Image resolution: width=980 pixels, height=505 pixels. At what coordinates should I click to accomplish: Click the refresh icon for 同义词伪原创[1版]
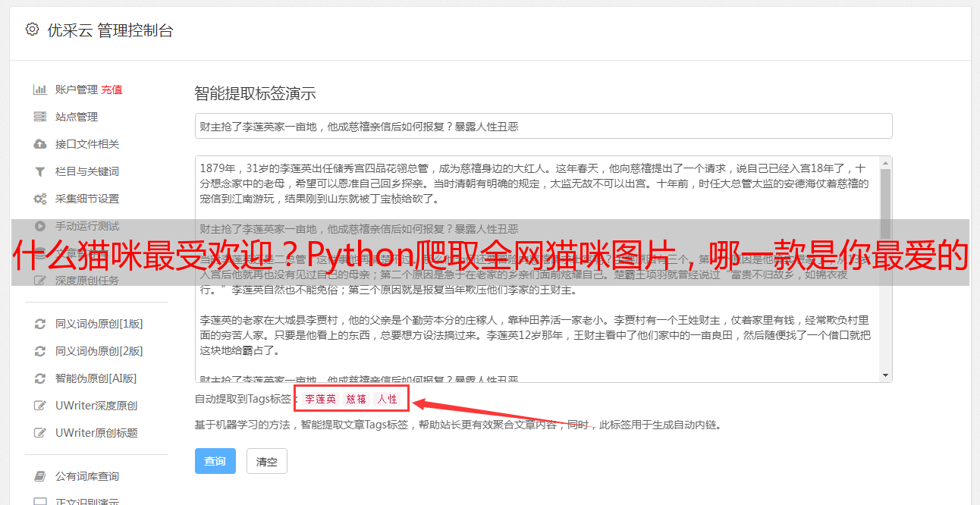[x=40, y=324]
